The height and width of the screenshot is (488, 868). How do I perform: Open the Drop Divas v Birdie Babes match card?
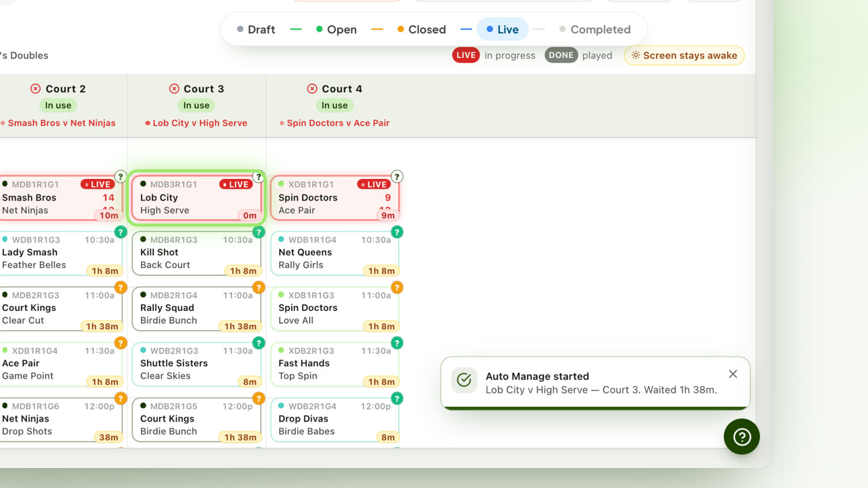[x=335, y=420]
